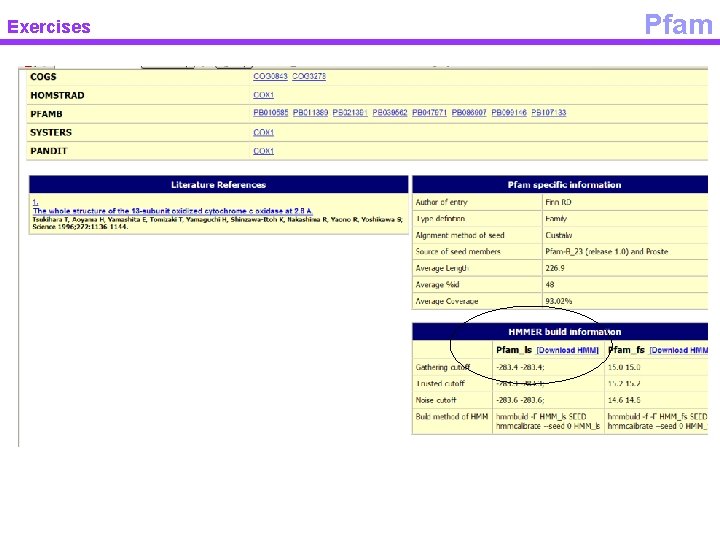This screenshot has height=540, width=720.
Task: Open literature reference number 1 link
Action: coord(35,202)
